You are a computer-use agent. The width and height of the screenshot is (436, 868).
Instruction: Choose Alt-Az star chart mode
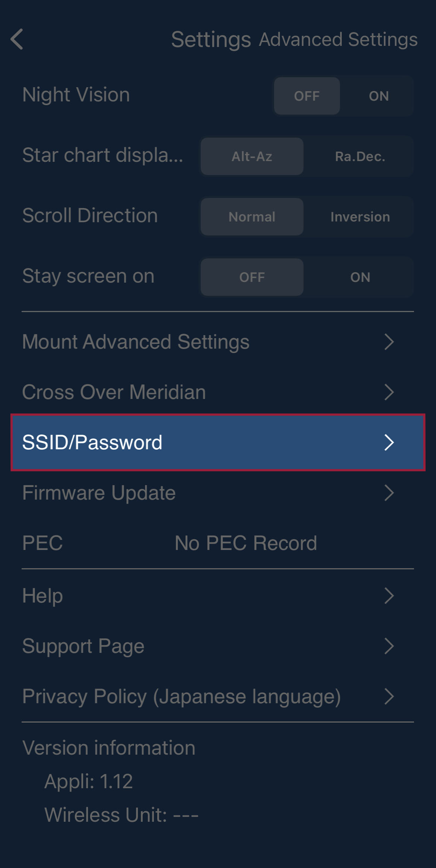[252, 156]
